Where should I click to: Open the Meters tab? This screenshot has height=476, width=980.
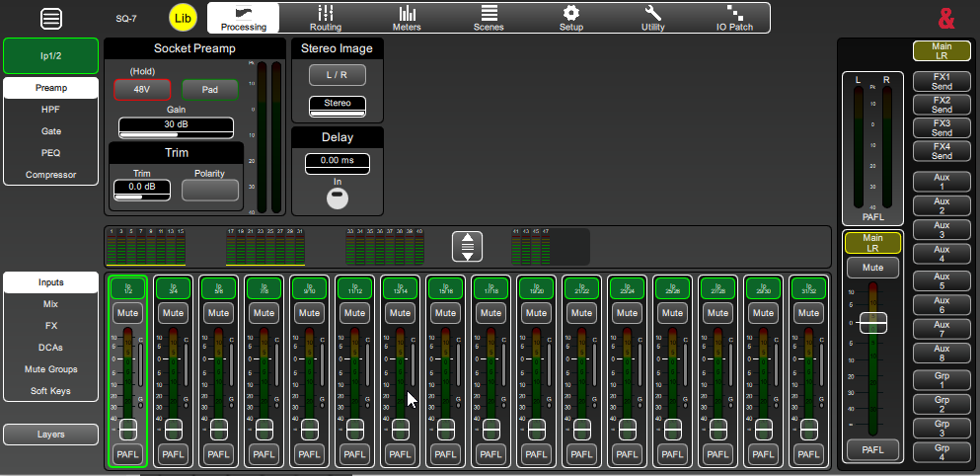click(407, 18)
